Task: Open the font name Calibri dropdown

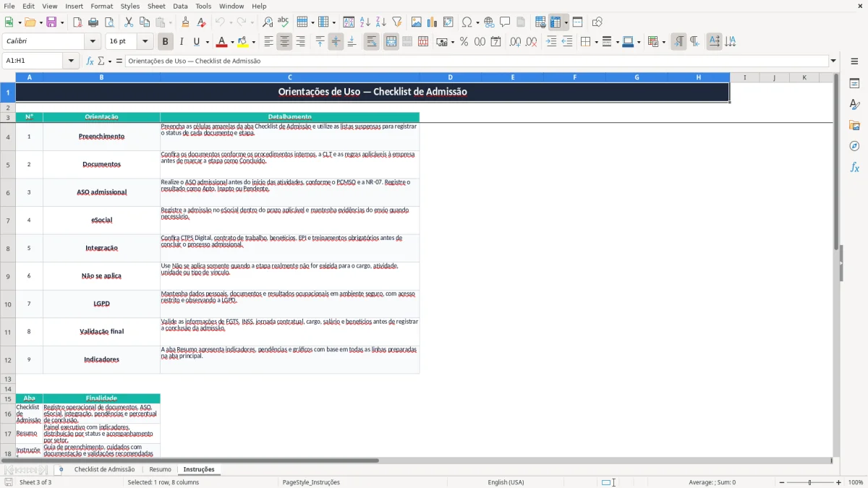Action: point(92,42)
